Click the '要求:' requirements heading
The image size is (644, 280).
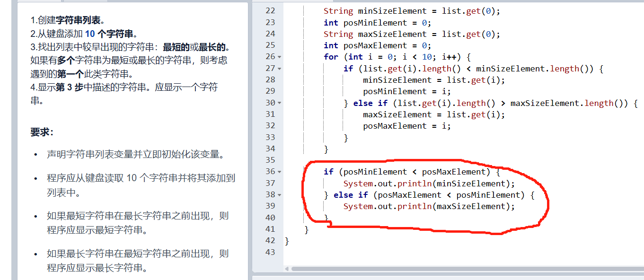pos(42,132)
